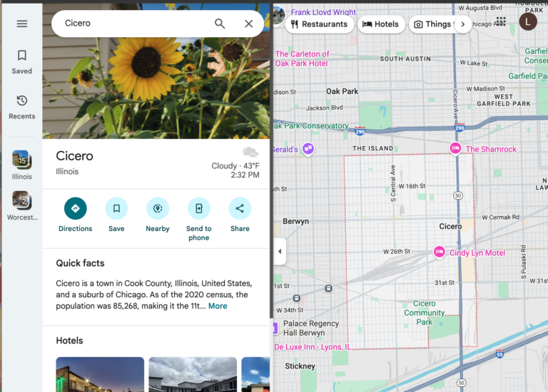Send Cicero location to phone

198,209
